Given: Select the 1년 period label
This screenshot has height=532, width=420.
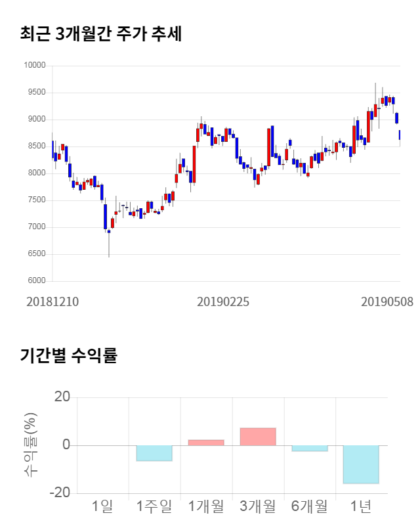Looking at the screenshot, I should [361, 506].
